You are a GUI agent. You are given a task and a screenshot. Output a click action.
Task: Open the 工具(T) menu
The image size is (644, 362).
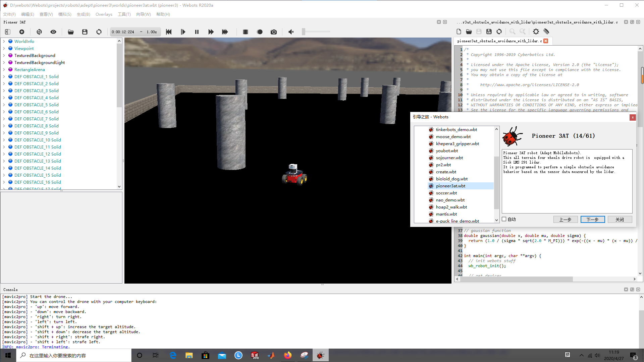124,14
